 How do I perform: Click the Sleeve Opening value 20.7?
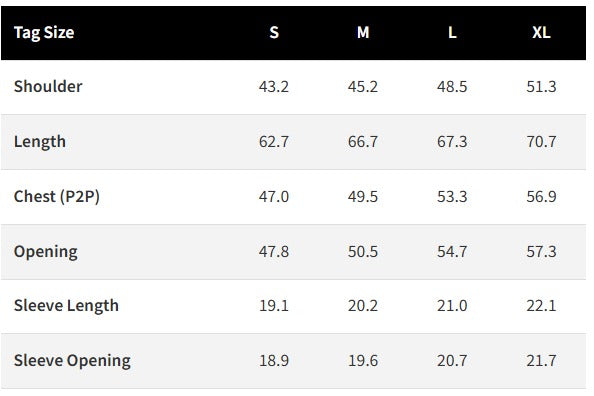(452, 360)
